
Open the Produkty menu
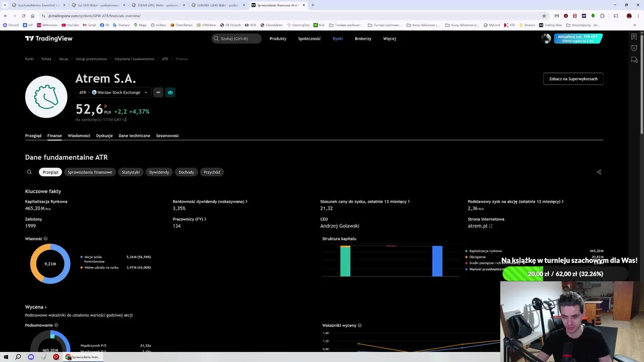278,38
